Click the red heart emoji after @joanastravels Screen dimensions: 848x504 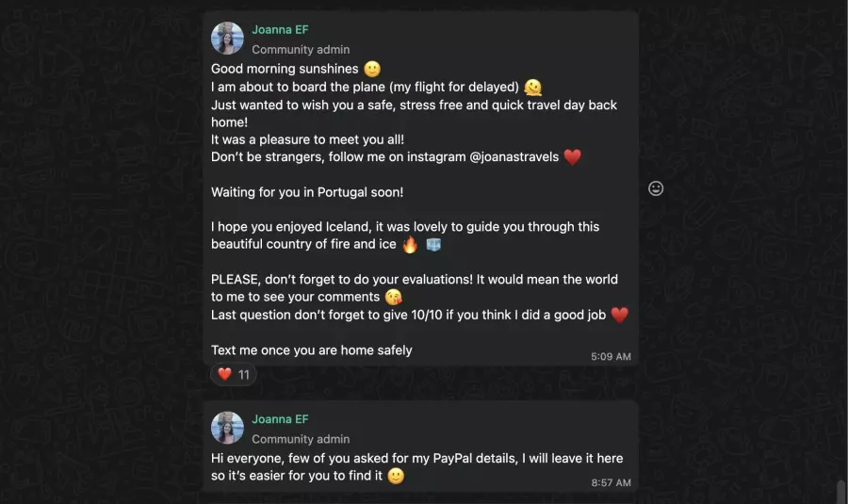[x=573, y=157]
